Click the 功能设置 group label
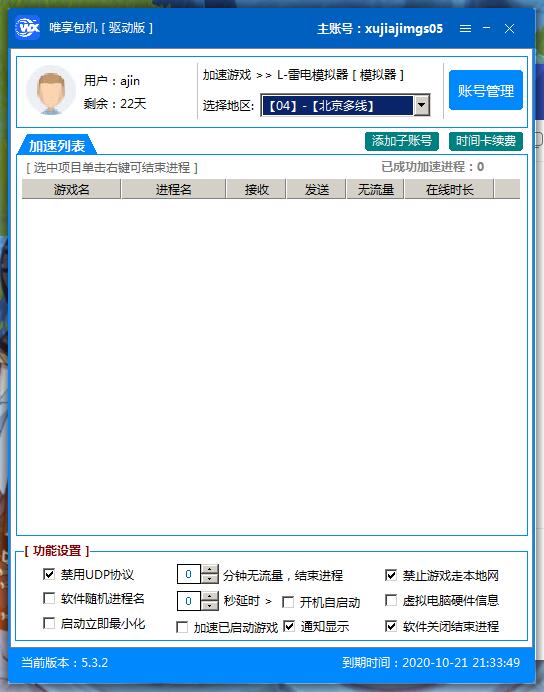 pyautogui.click(x=56, y=551)
